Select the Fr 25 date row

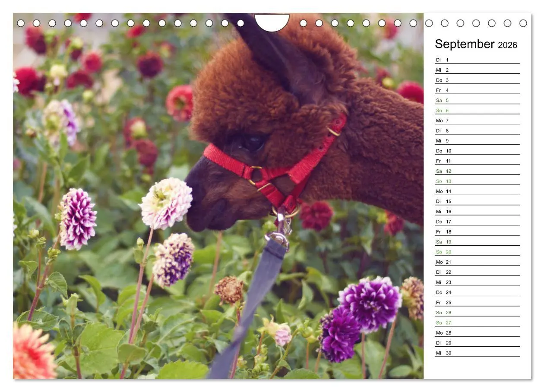477,302
